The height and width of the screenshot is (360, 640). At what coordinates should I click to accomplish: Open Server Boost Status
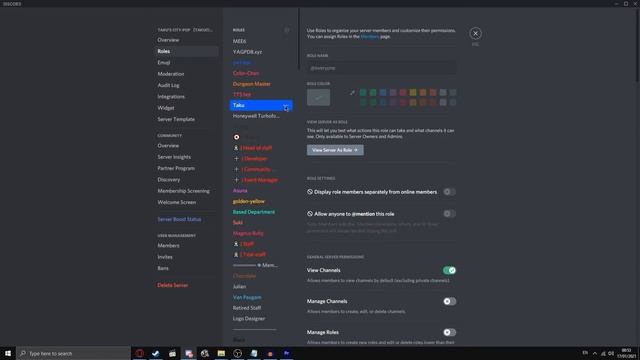179,220
